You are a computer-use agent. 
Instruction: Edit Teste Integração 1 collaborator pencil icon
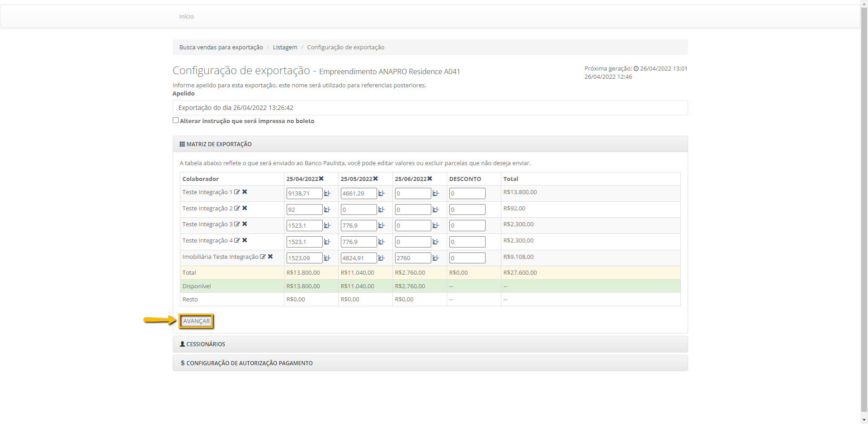pyautogui.click(x=237, y=192)
